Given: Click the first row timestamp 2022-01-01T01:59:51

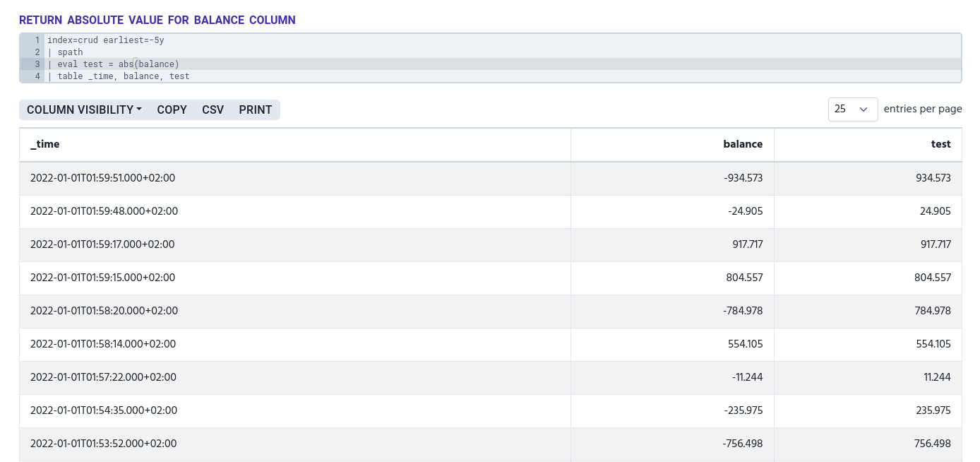Looking at the screenshot, I should coord(102,178).
